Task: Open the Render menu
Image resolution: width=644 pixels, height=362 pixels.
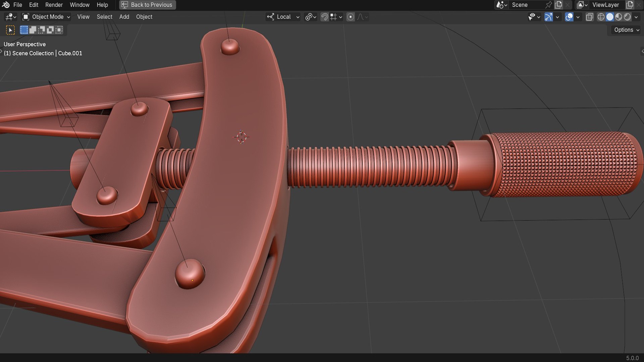Action: 54,5
